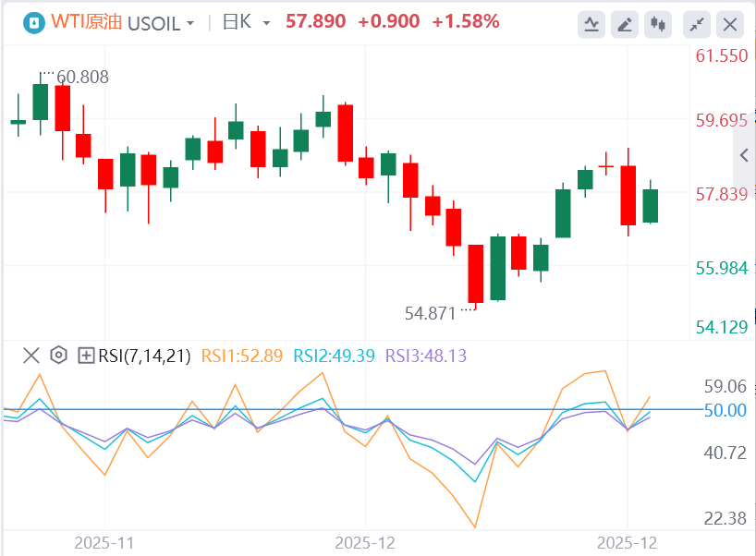The width and height of the screenshot is (756, 556).
Task: Click the RSI2:49.39 cyan legend value
Action: pyautogui.click(x=334, y=355)
